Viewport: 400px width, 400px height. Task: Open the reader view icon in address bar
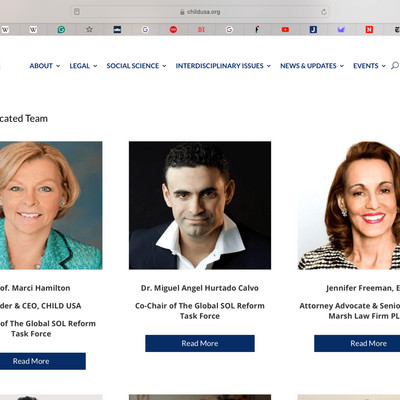(77, 12)
